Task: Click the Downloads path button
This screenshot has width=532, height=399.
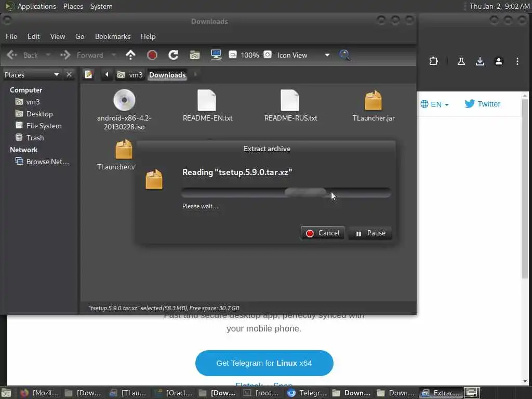Action: (167, 75)
